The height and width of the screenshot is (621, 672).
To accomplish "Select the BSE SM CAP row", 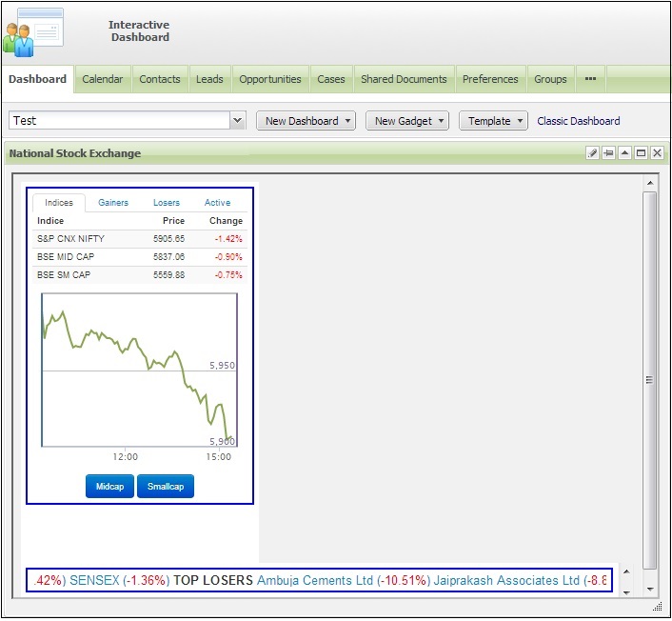I will coord(140,275).
